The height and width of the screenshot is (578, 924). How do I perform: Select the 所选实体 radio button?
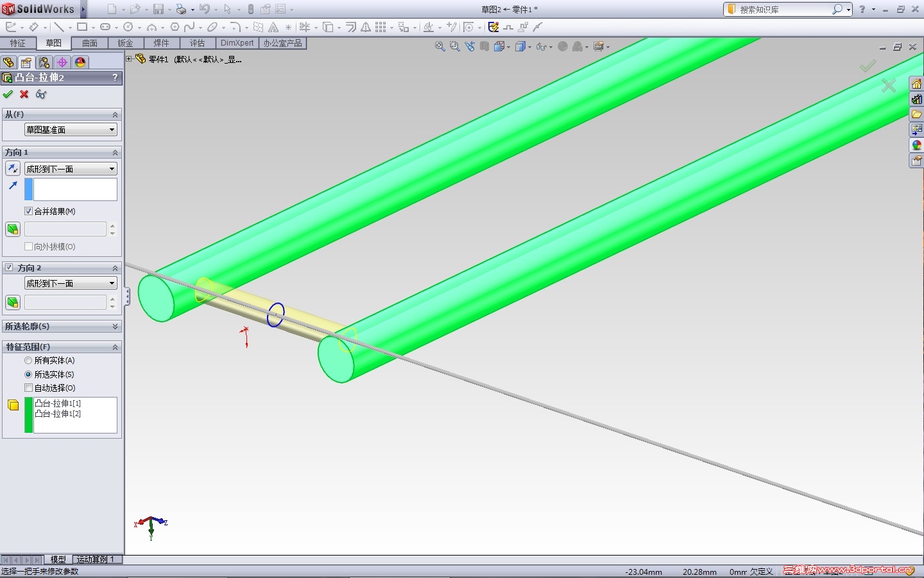(28, 374)
